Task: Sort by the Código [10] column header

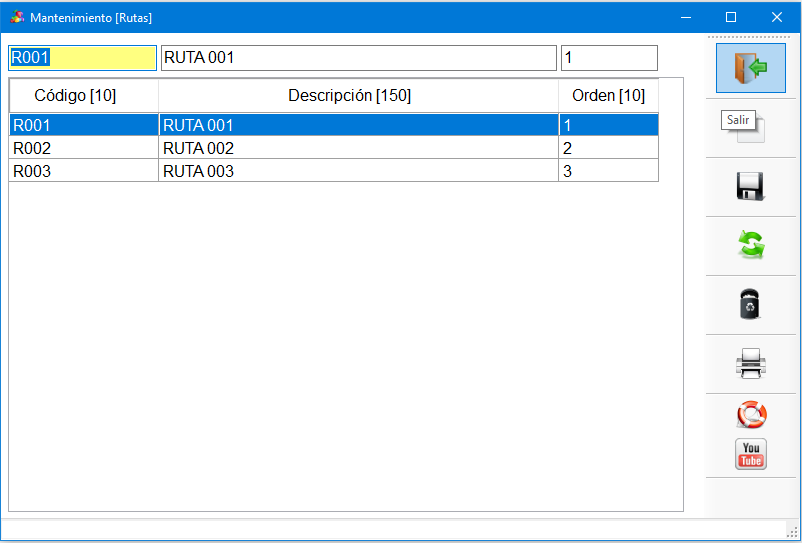Action: (x=84, y=96)
